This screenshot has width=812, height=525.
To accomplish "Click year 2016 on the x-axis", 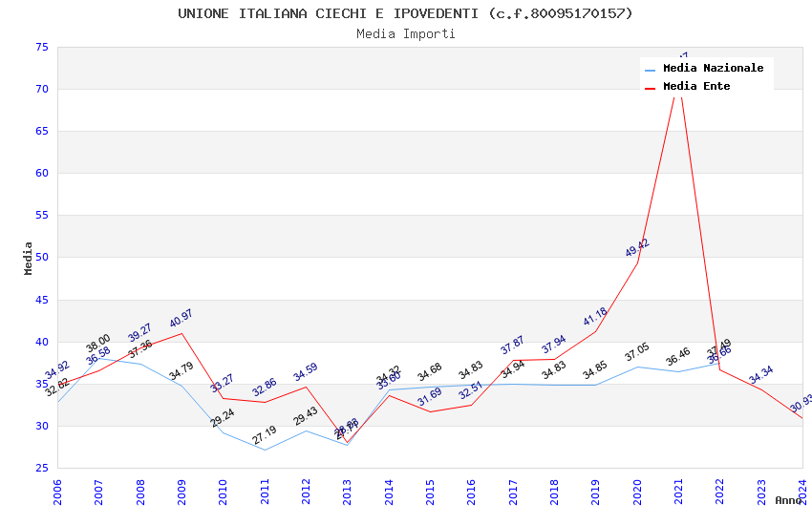I will 472,492.
